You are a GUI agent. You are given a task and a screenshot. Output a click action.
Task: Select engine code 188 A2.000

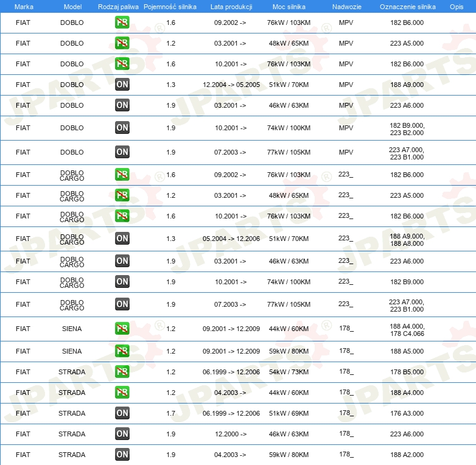pos(407,455)
